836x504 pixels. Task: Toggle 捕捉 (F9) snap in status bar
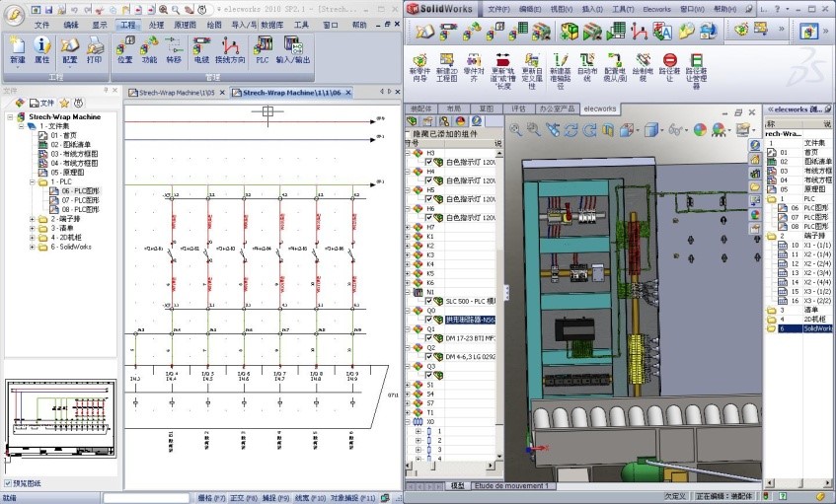[x=275, y=498]
